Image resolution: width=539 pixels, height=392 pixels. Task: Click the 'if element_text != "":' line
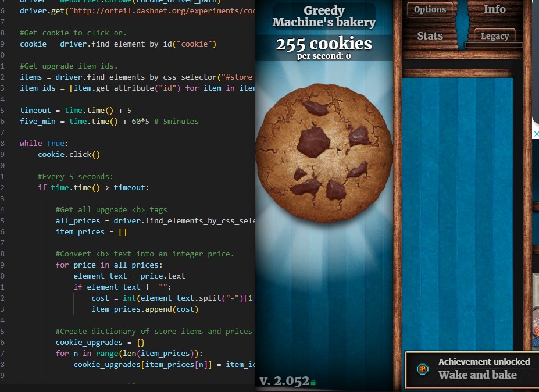[122, 287]
